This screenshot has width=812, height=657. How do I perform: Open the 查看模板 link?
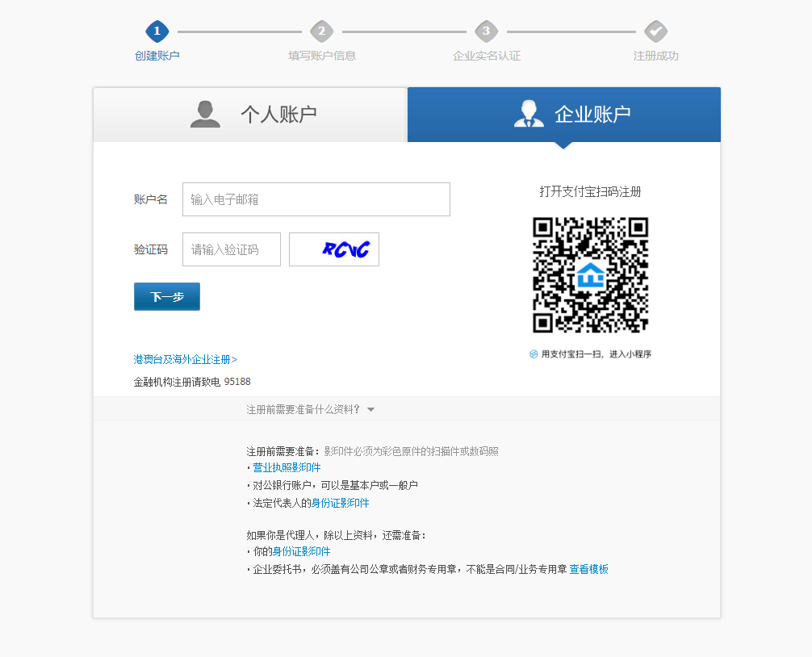click(x=588, y=569)
